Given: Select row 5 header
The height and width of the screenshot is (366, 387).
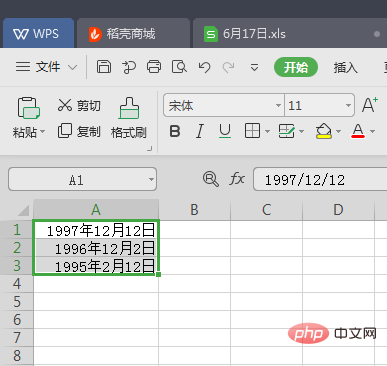Looking at the screenshot, I should pos(17,302).
